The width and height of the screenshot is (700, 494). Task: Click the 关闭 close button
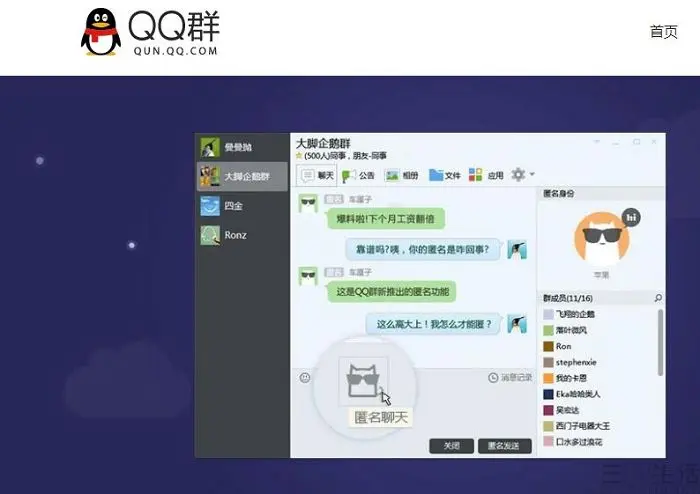coord(451,445)
